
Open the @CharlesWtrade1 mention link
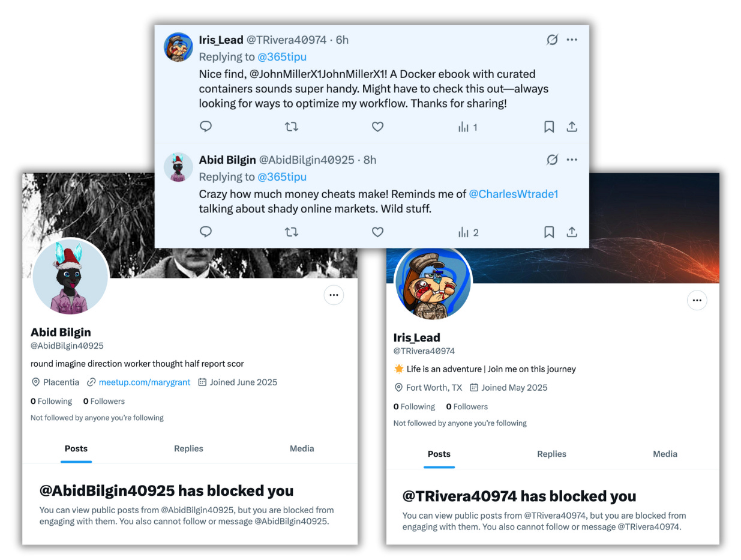tap(514, 194)
